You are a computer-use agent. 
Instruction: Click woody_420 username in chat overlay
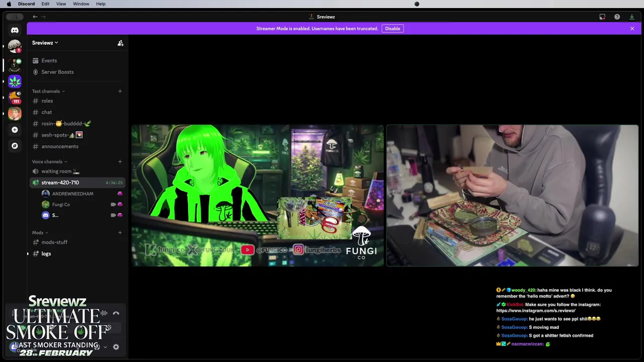[524, 290]
